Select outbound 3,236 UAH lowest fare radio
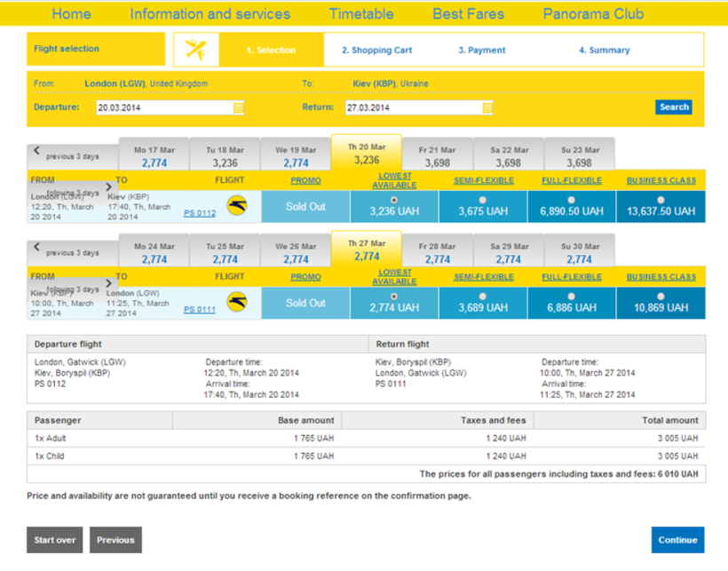The width and height of the screenshot is (728, 571). tap(394, 200)
